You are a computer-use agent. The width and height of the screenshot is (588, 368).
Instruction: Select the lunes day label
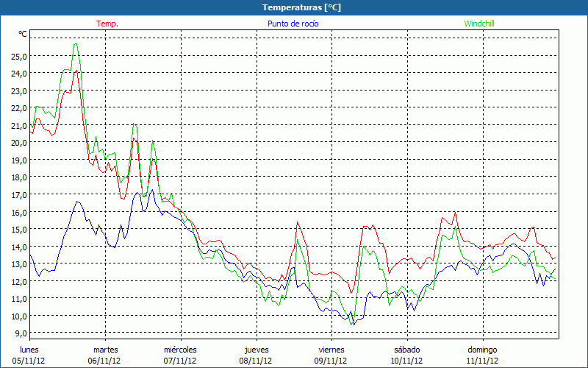coord(29,350)
